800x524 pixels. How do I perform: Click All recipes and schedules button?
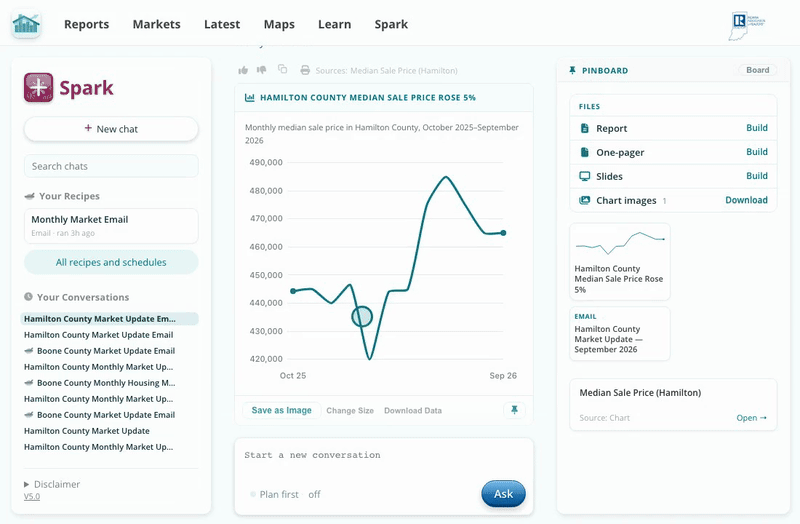click(111, 262)
